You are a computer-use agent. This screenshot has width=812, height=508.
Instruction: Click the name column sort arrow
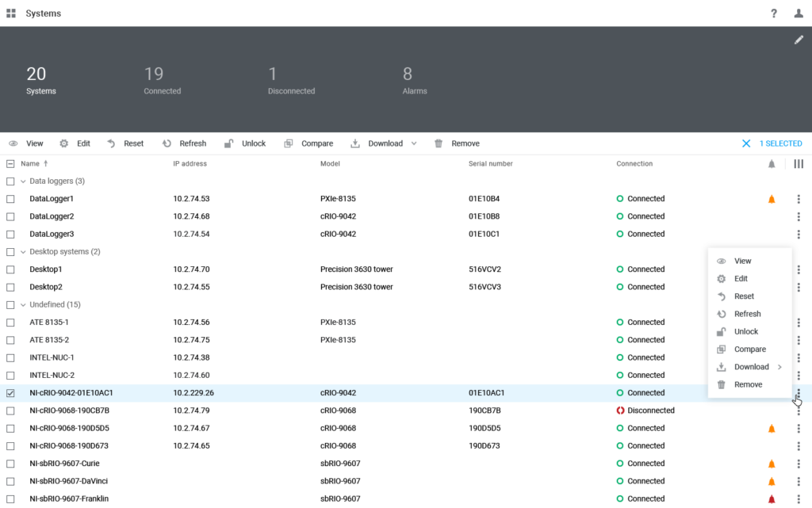pyautogui.click(x=45, y=163)
